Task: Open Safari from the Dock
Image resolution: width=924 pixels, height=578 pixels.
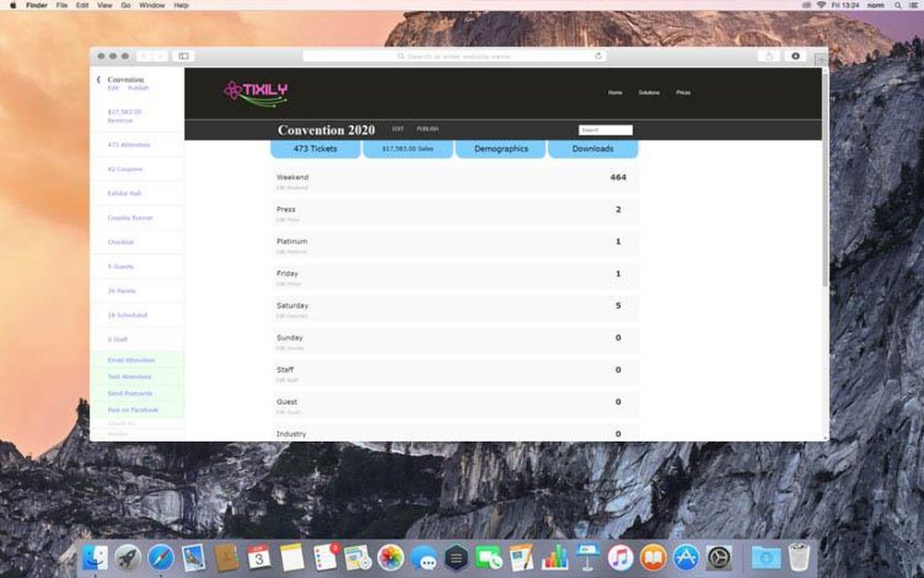Action: coord(160,558)
